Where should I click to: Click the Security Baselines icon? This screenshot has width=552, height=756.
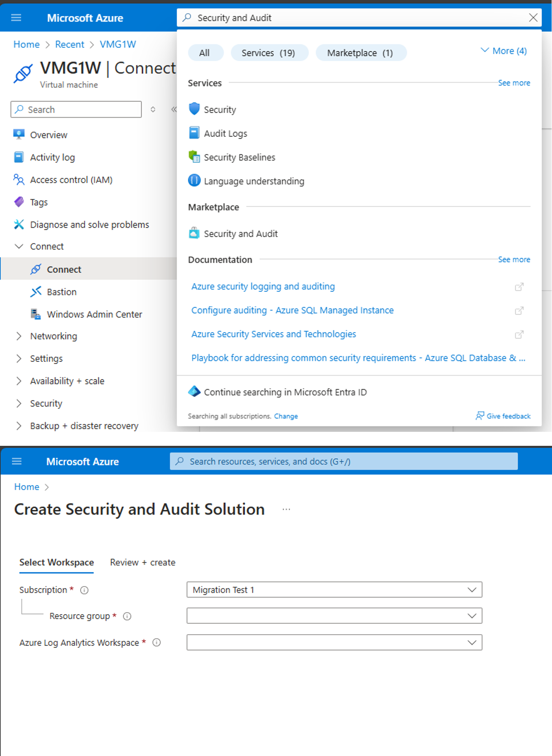click(x=194, y=157)
